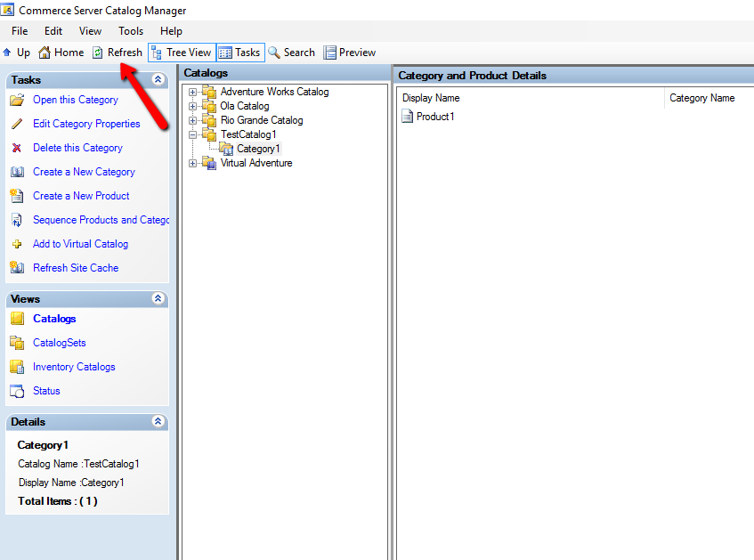The image size is (754, 560).
Task: Click the Home house icon
Action: 45,52
